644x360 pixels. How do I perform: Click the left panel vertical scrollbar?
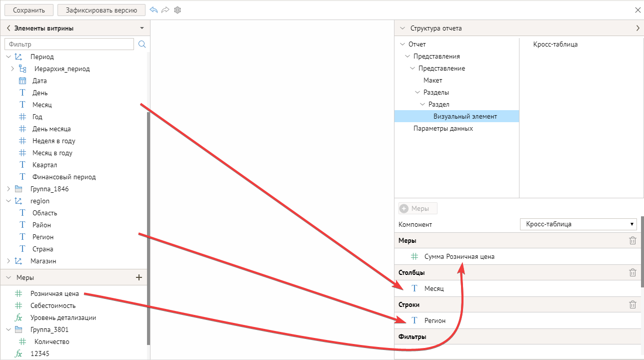coord(148,225)
